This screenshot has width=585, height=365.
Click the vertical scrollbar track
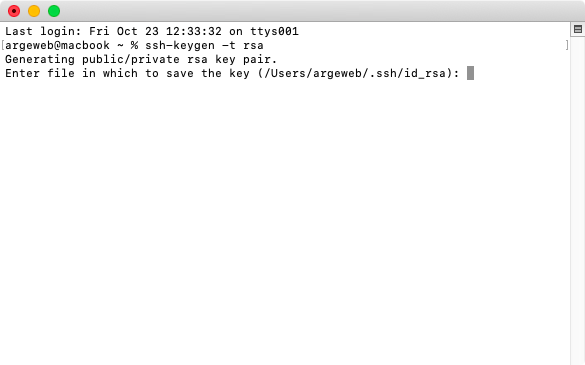pos(578,202)
